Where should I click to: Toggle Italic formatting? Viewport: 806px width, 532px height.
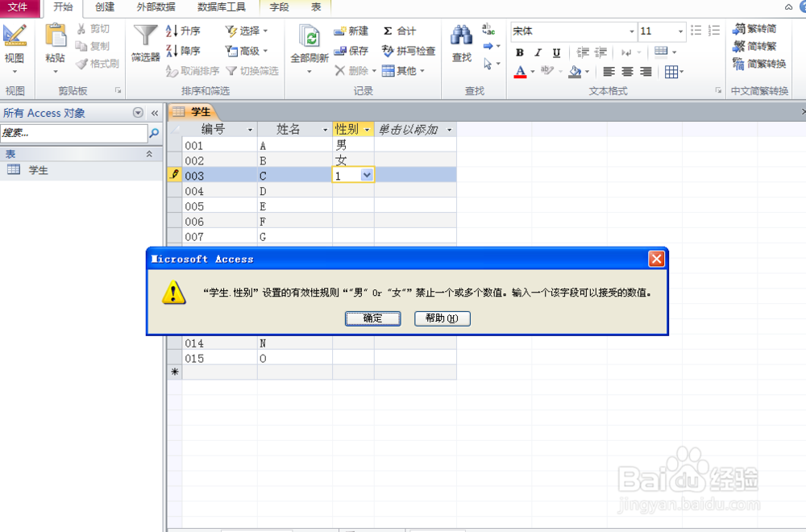(538, 52)
